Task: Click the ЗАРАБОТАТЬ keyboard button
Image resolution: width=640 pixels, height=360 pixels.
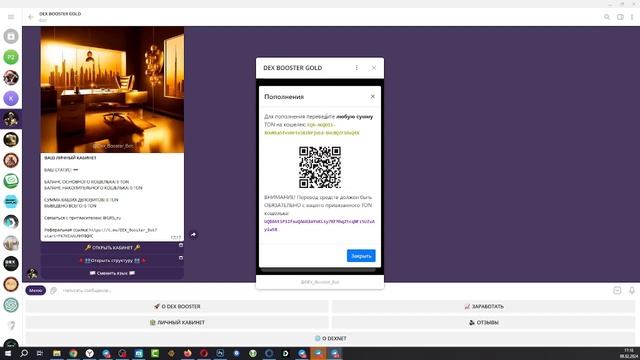Action: click(x=484, y=307)
